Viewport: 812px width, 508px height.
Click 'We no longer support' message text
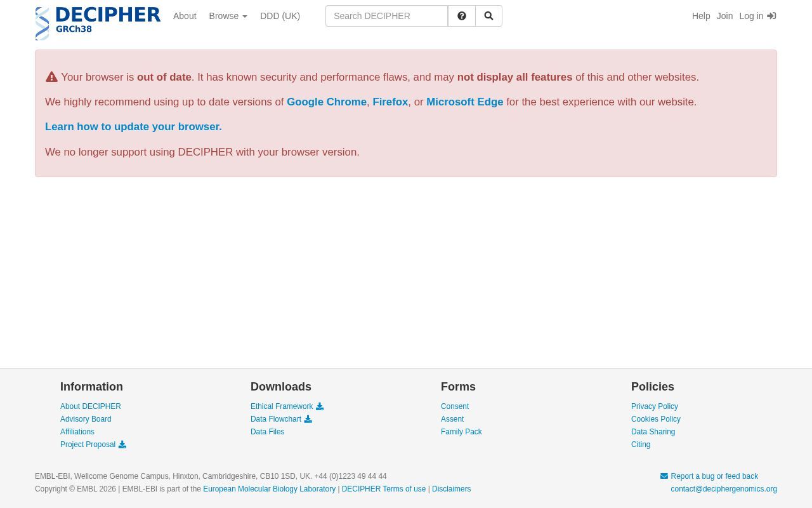pos(202,152)
